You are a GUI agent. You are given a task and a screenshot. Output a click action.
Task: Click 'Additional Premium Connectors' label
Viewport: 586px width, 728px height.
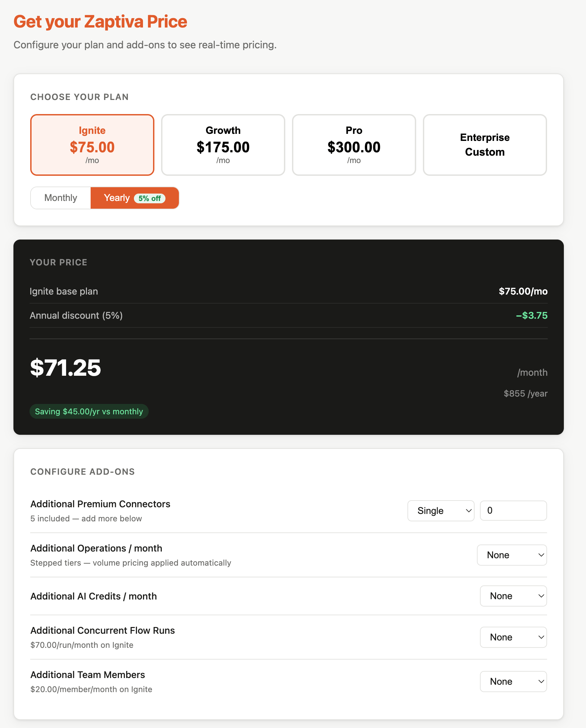pos(100,504)
